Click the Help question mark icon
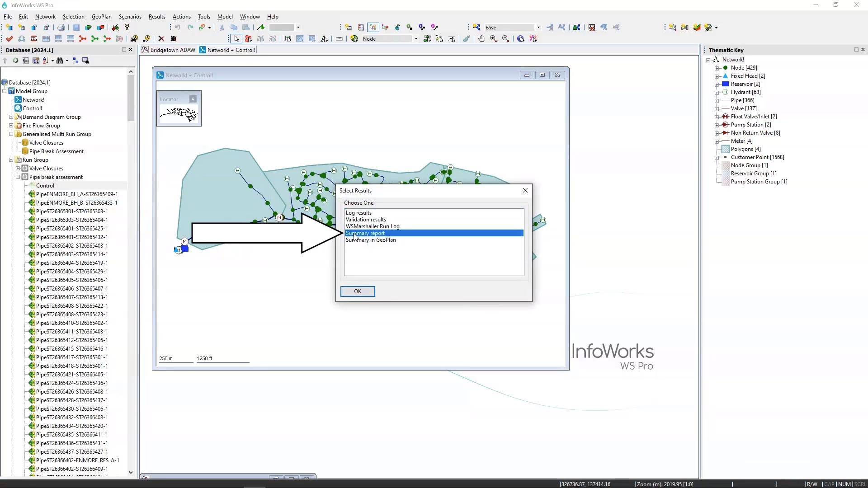This screenshot has height=488, width=868. (x=127, y=28)
